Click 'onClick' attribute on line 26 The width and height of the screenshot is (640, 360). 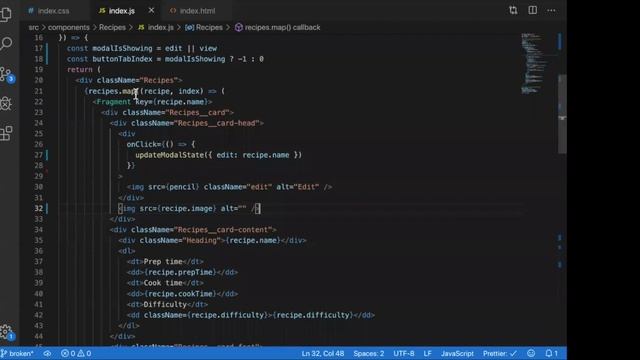pos(141,144)
